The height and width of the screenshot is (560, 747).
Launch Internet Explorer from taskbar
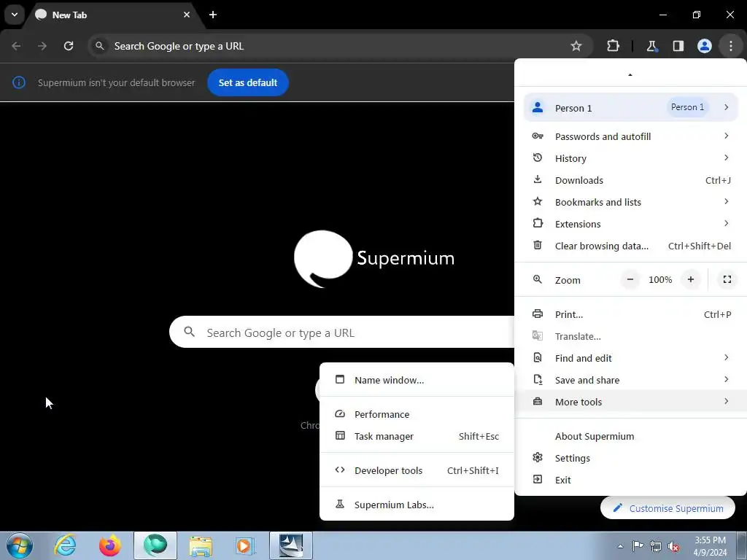(x=65, y=545)
